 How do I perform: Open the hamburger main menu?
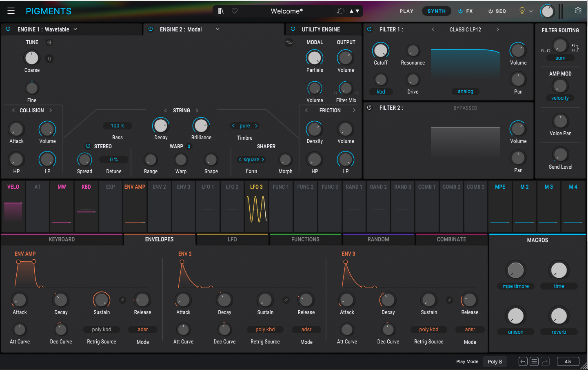tap(11, 11)
